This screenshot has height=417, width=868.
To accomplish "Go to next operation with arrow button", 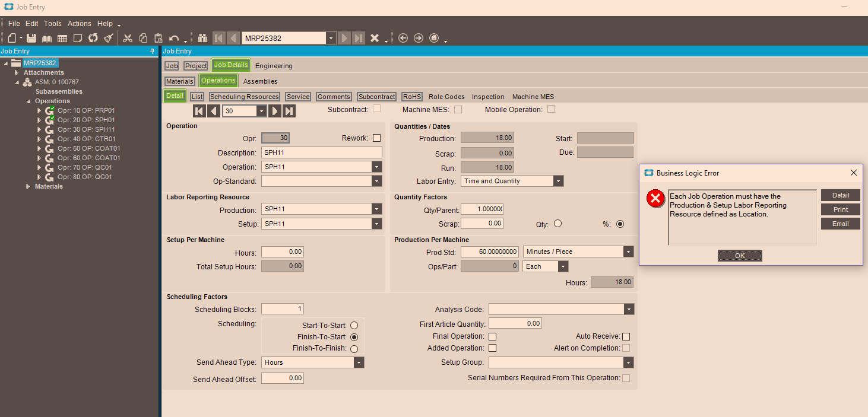I will coord(275,111).
